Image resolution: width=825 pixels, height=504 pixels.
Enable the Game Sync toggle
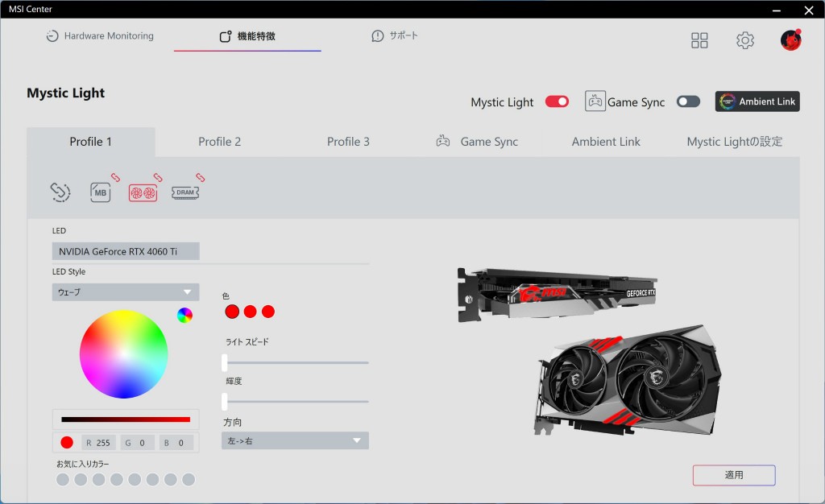pos(688,101)
